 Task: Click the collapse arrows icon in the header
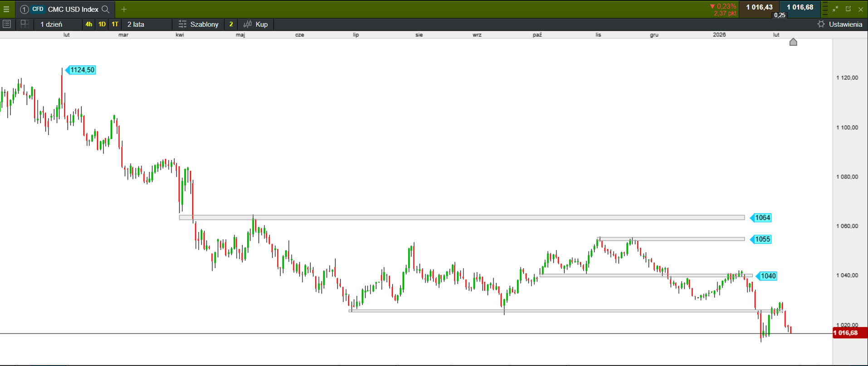click(835, 9)
